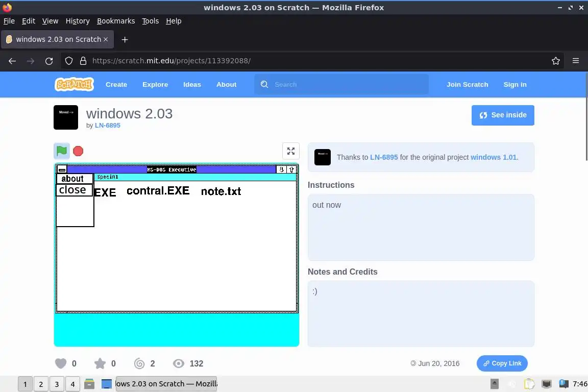Switch to workspace 2 in taskbar

pyautogui.click(x=41, y=384)
